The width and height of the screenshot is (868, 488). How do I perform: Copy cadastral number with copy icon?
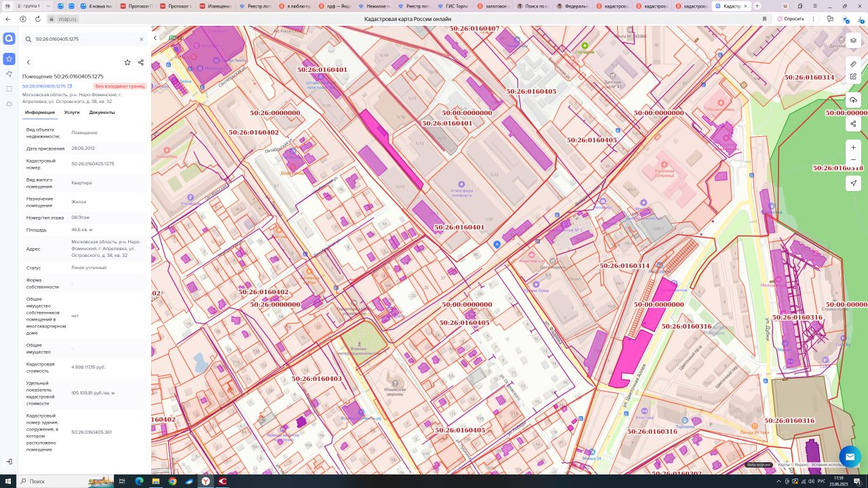pyautogui.click(x=70, y=86)
